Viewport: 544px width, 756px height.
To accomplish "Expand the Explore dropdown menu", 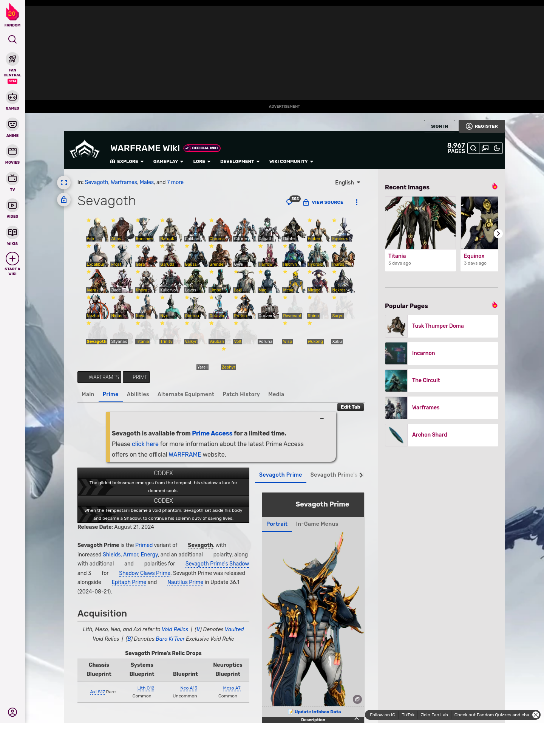I will coord(127,161).
